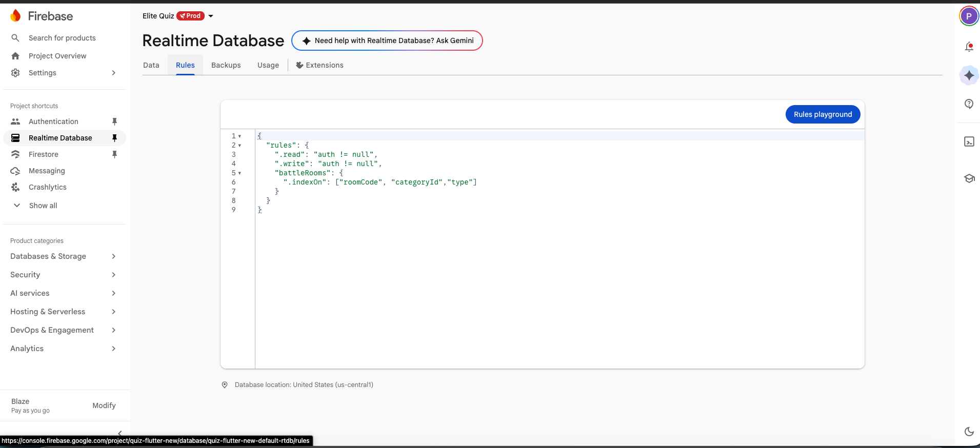Click the Realtime Database sidebar icon
Viewport: 980px width, 448px height.
click(15, 138)
